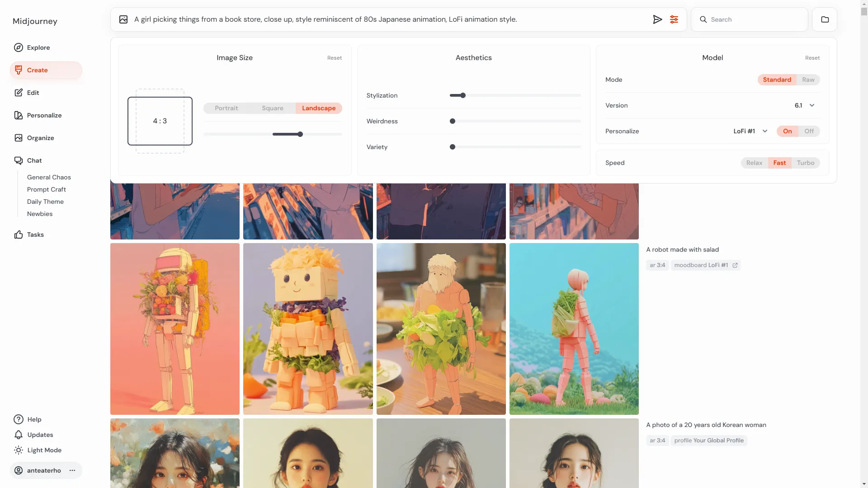The width and height of the screenshot is (868, 488).
Task: Click the send prompt arrow icon
Action: coord(657,19)
